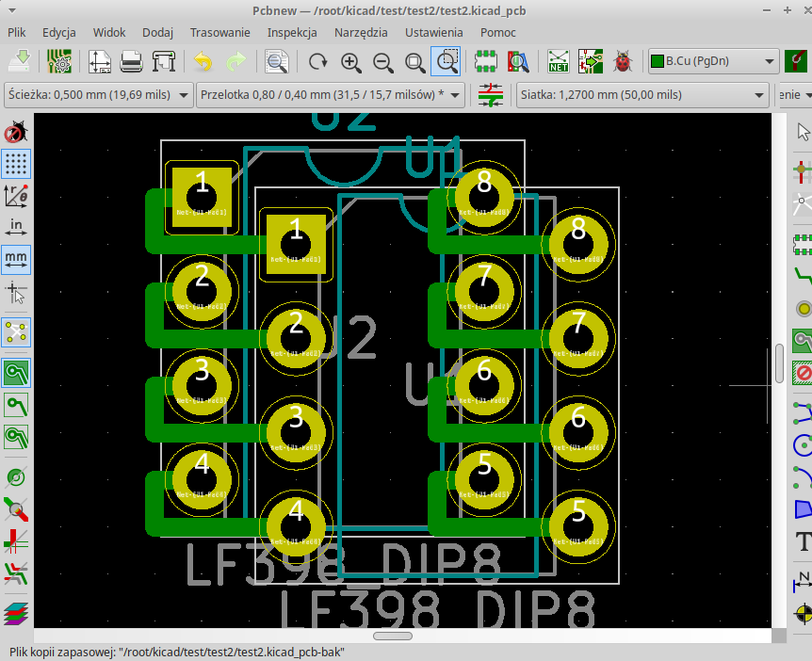Load netlist with NET icon
The image size is (812, 661).
tap(559, 61)
